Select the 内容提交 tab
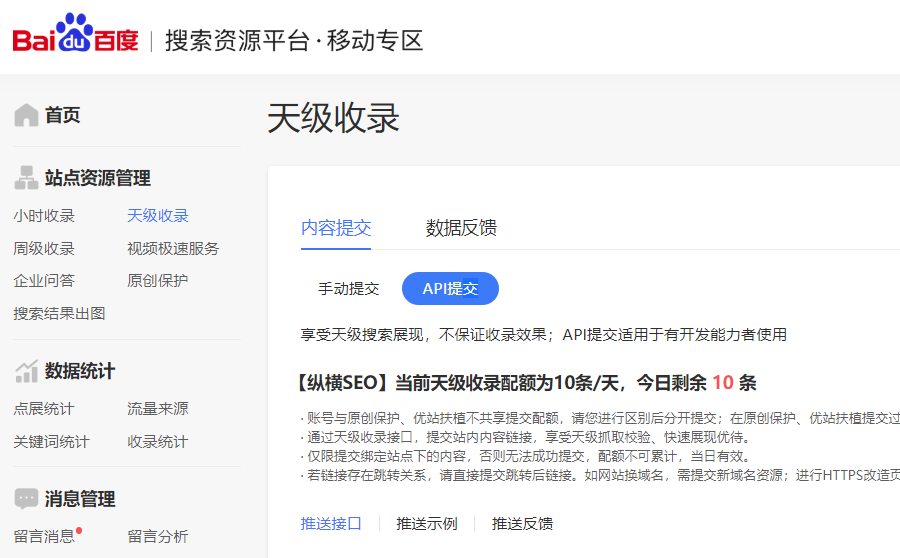The width and height of the screenshot is (900, 558). pos(336,228)
